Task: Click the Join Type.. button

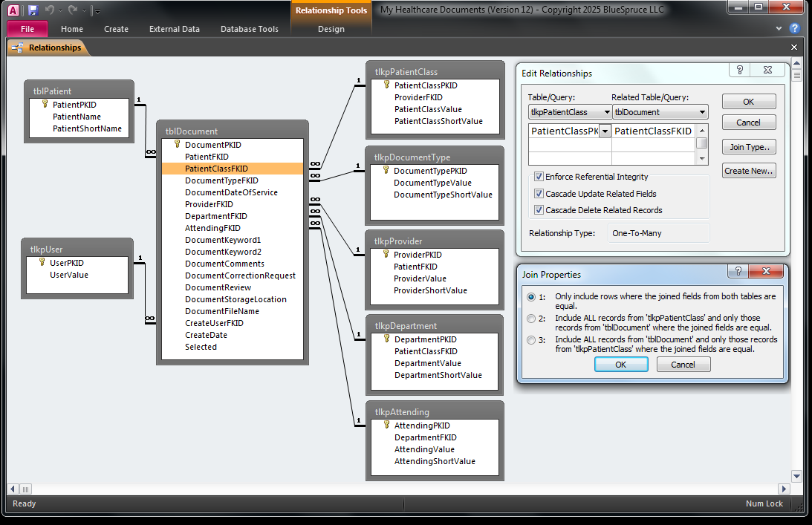Action: pyautogui.click(x=749, y=147)
